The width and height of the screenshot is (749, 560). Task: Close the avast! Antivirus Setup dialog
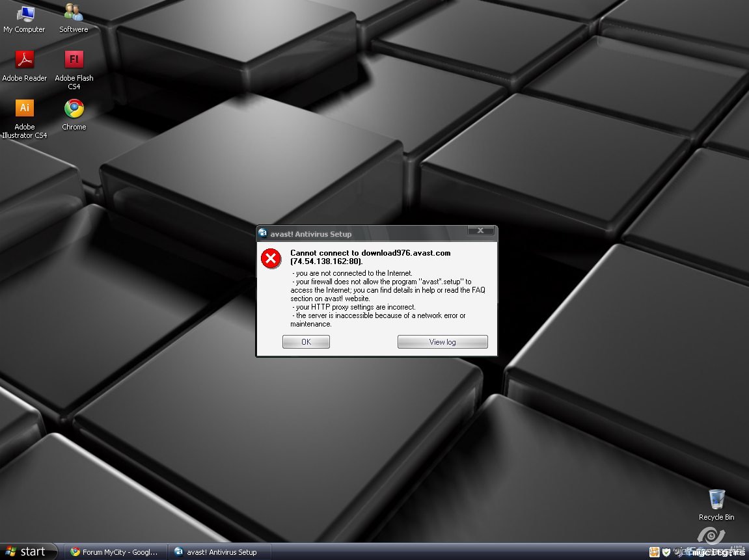[480, 231]
